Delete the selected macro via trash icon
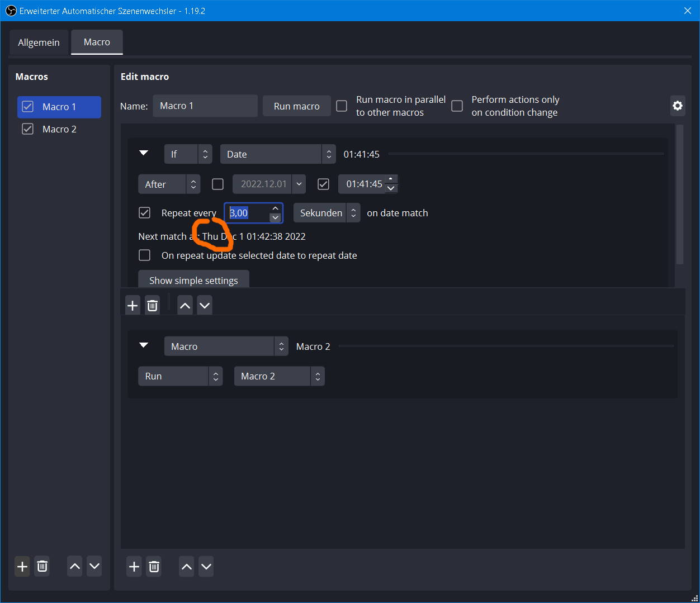The height and width of the screenshot is (603, 700). 42,566
